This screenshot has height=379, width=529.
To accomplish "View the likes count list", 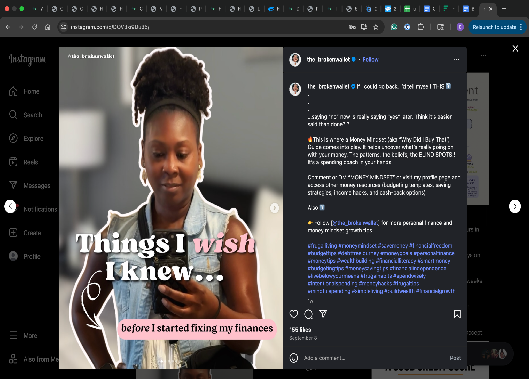I will [300, 330].
